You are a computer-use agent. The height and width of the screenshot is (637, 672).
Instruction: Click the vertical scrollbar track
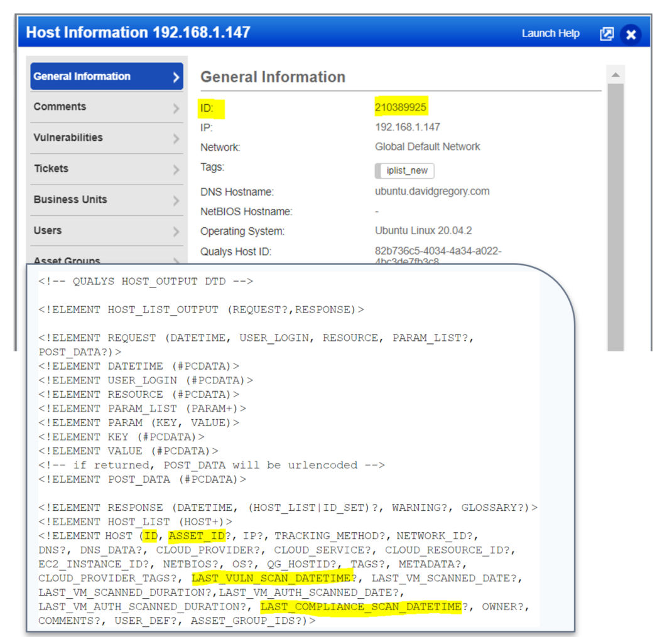(615, 217)
